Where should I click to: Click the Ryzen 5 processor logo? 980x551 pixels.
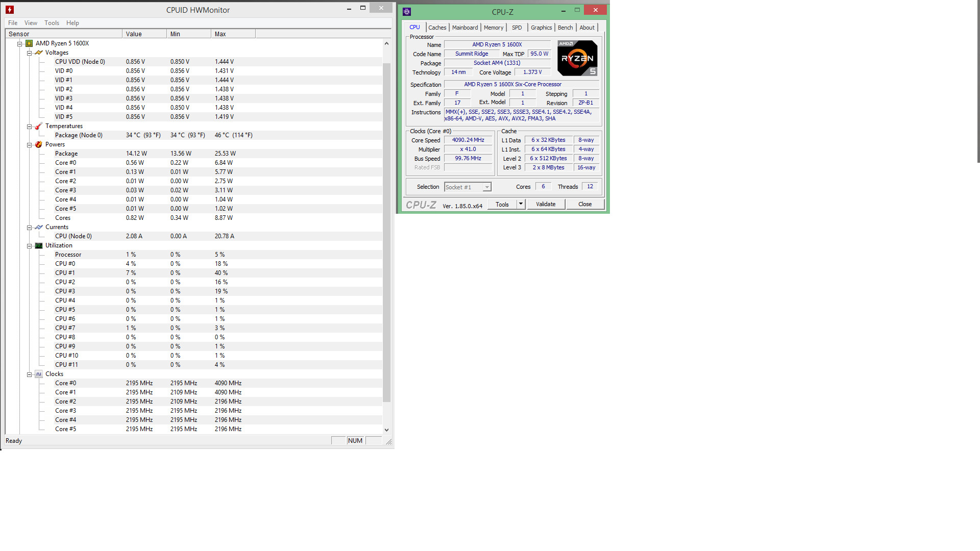coord(577,58)
